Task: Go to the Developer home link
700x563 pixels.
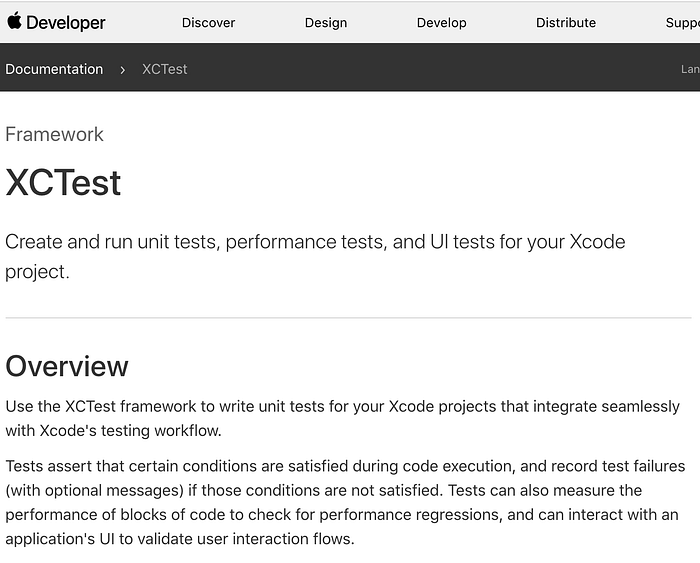Action: [65, 22]
